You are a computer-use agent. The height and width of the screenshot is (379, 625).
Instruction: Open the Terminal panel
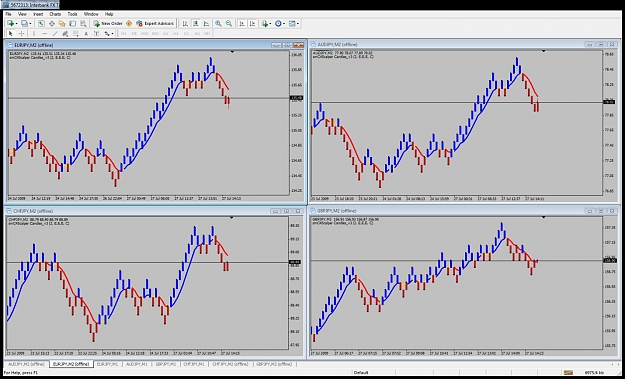click(73, 24)
